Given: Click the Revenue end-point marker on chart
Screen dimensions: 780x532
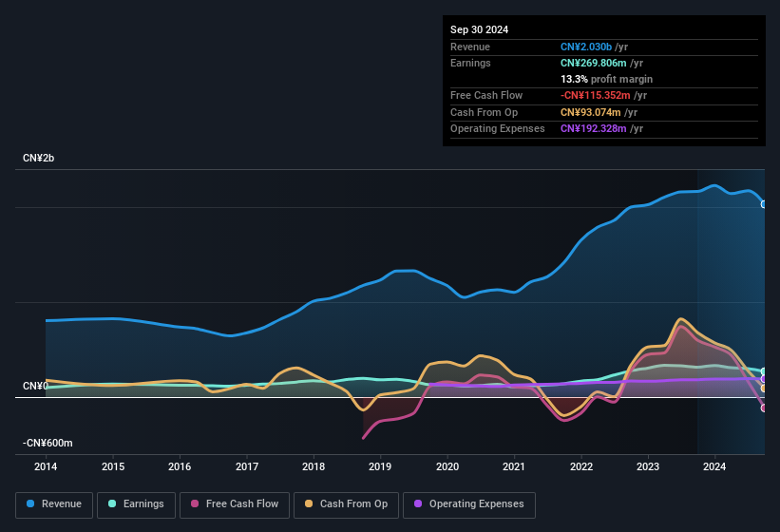Looking at the screenshot, I should (x=764, y=204).
